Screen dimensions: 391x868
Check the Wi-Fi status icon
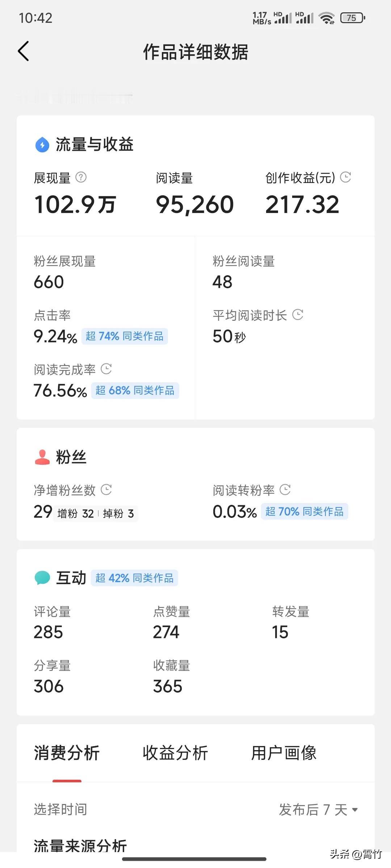click(327, 18)
